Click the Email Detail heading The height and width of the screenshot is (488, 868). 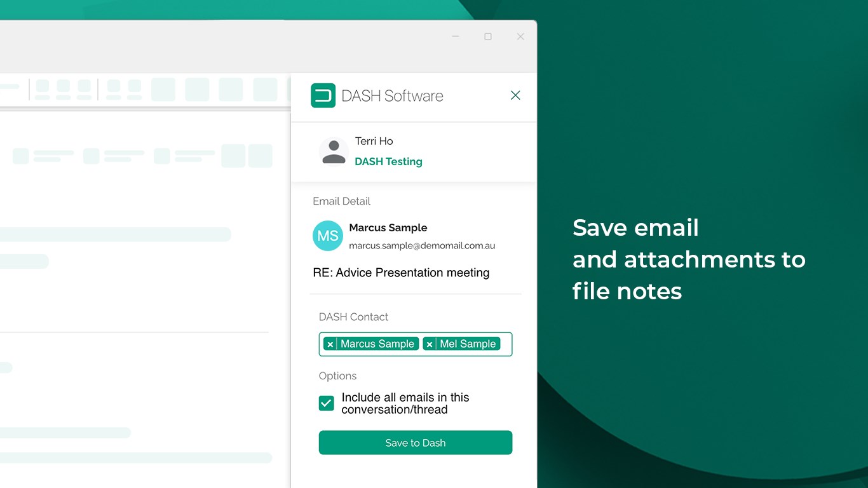[x=341, y=201]
